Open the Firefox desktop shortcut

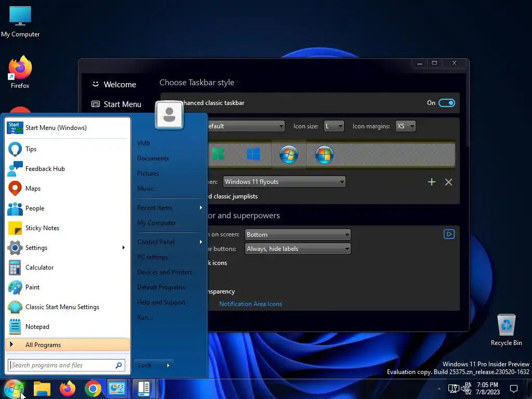pyautogui.click(x=20, y=72)
